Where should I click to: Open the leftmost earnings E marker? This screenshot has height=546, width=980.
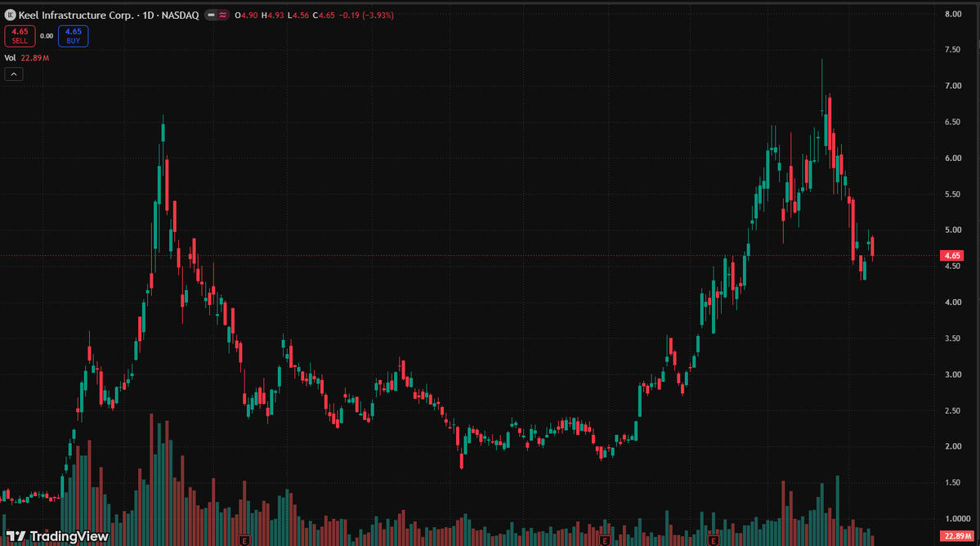[x=245, y=540]
